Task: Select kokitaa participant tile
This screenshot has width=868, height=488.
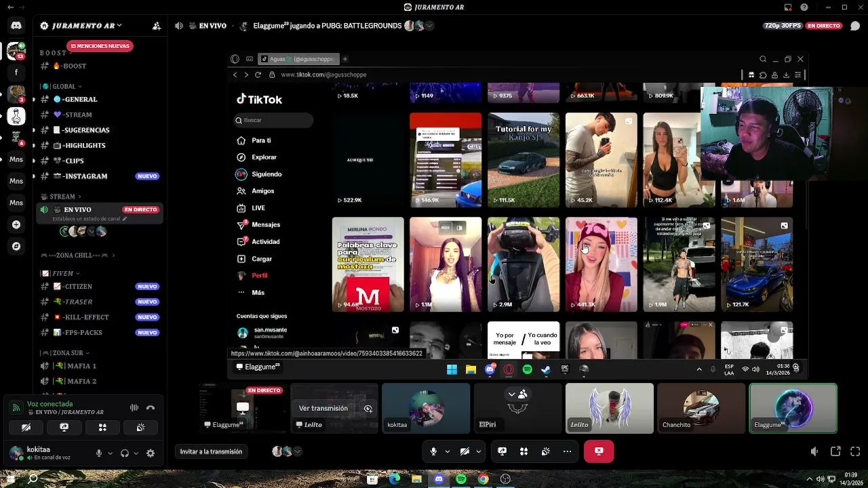Action: (x=426, y=408)
